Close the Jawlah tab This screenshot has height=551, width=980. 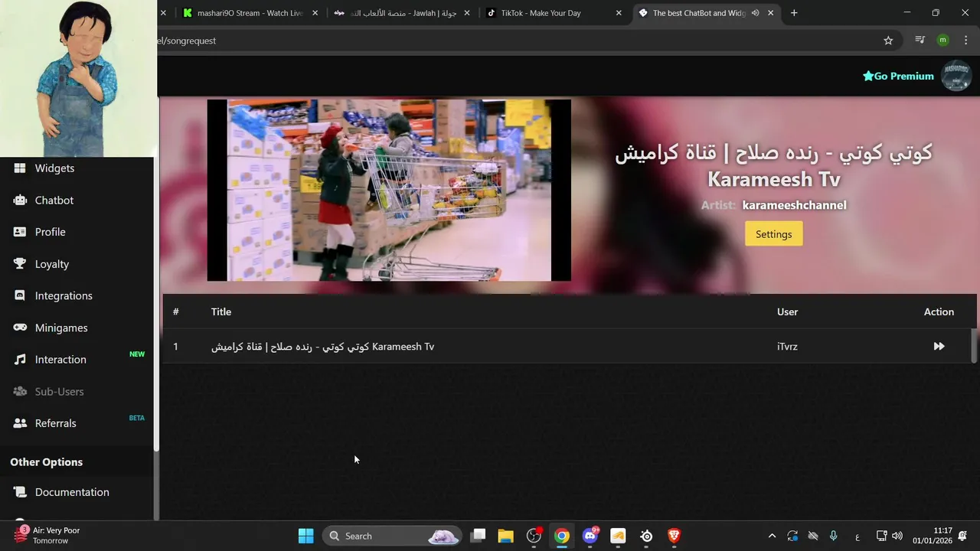[x=466, y=13]
